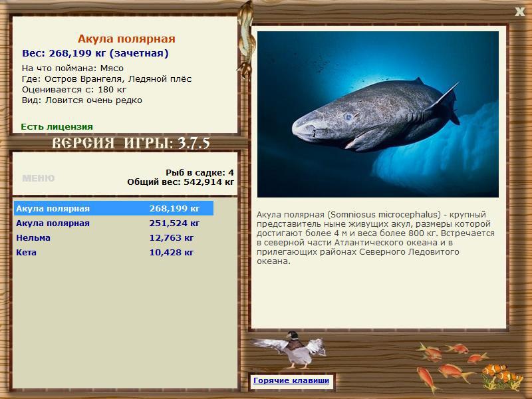
Task: Click the hanging fish icon on divider
Action: (x=245, y=39)
